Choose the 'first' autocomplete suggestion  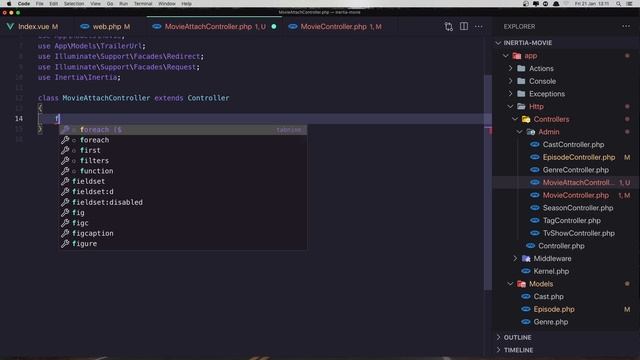click(x=183, y=150)
